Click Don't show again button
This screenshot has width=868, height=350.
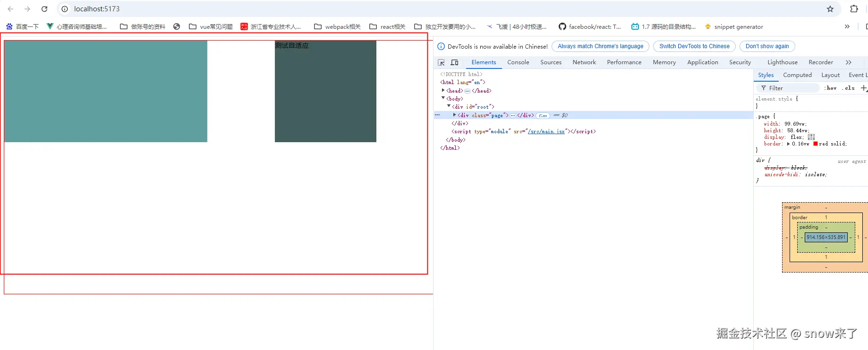[x=767, y=46]
